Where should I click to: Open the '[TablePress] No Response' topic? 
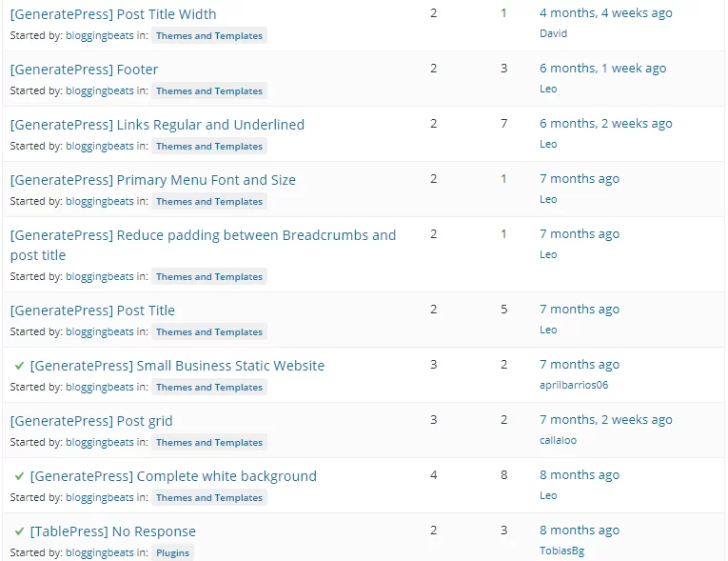[113, 531]
